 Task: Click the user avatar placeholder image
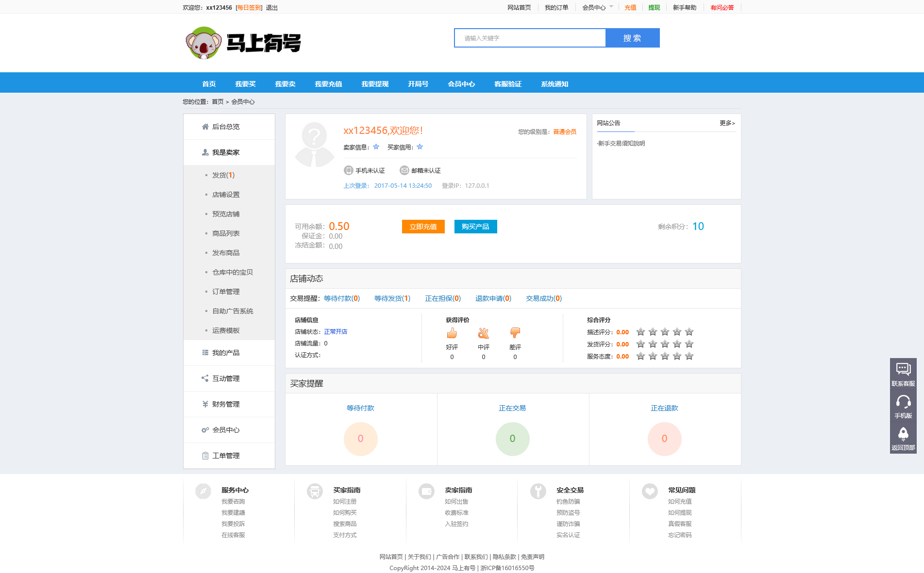click(x=315, y=145)
